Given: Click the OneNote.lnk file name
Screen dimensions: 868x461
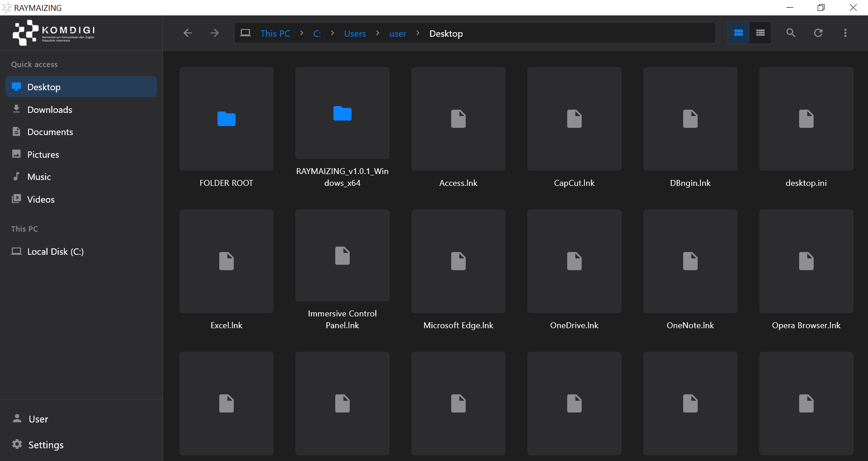Looking at the screenshot, I should click(690, 325).
